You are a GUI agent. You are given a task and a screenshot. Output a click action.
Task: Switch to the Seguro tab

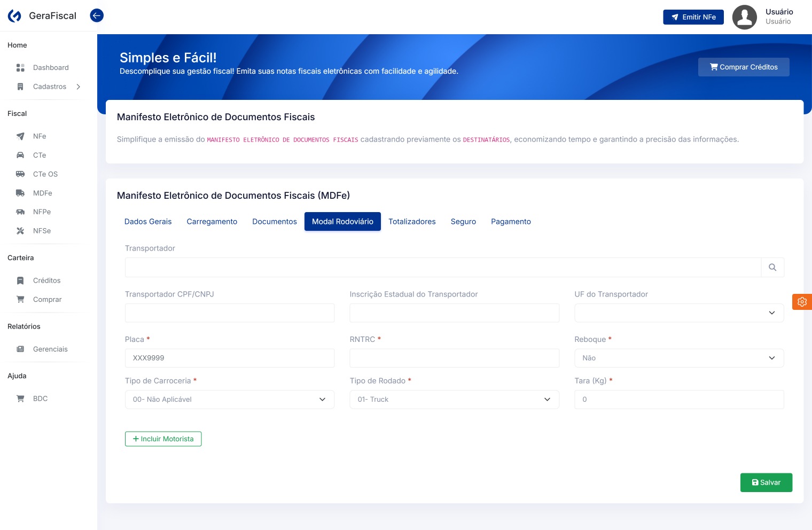(x=463, y=222)
